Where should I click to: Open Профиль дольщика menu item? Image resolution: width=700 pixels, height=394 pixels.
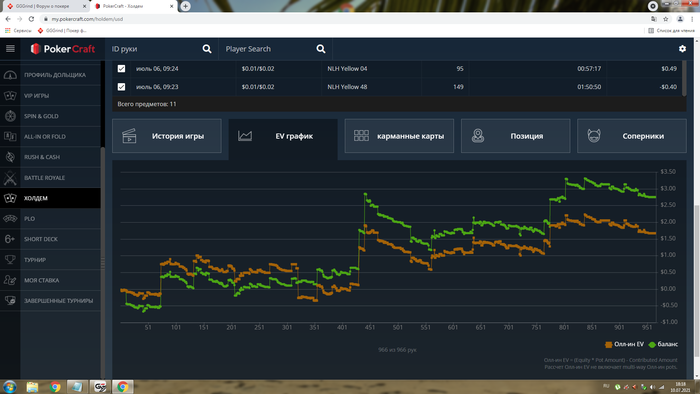[50, 75]
